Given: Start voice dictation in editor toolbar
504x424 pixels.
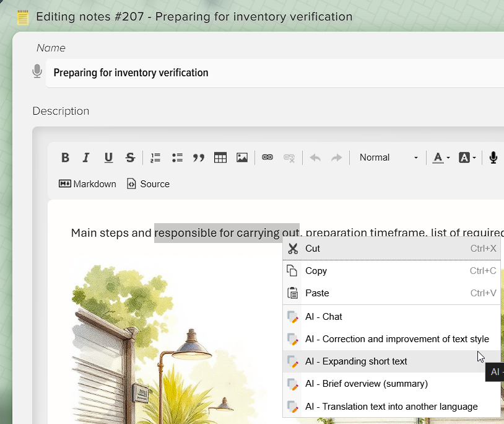Looking at the screenshot, I should point(493,157).
